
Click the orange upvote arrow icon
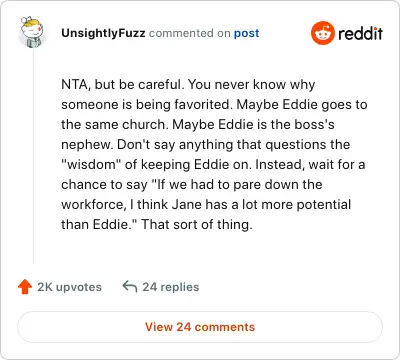click(x=25, y=287)
